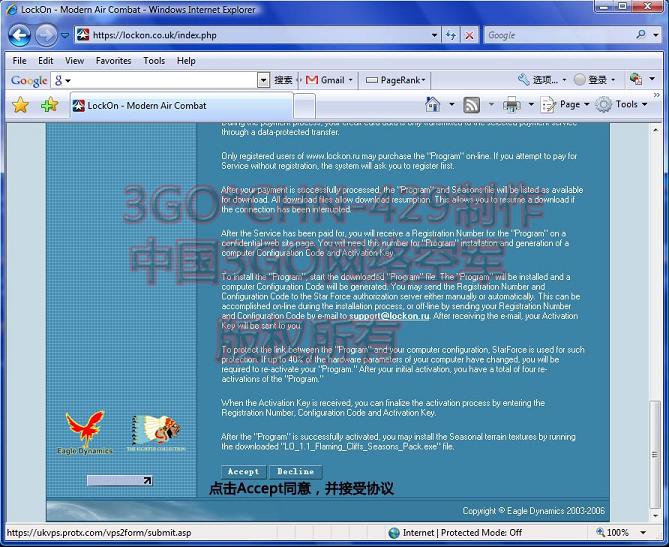Click the Home icon in command bar
Screen dimensions: 669x547
click(x=433, y=104)
